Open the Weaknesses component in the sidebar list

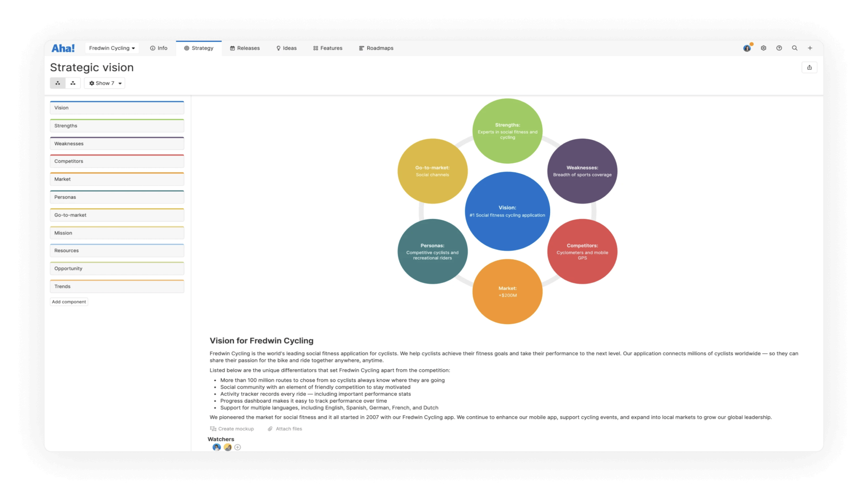click(117, 143)
